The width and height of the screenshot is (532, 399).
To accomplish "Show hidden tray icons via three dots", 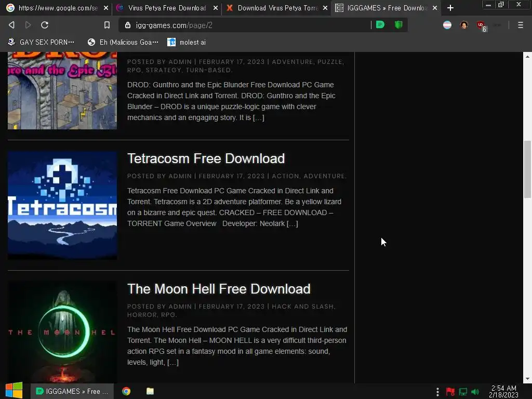I will pyautogui.click(x=437, y=392).
